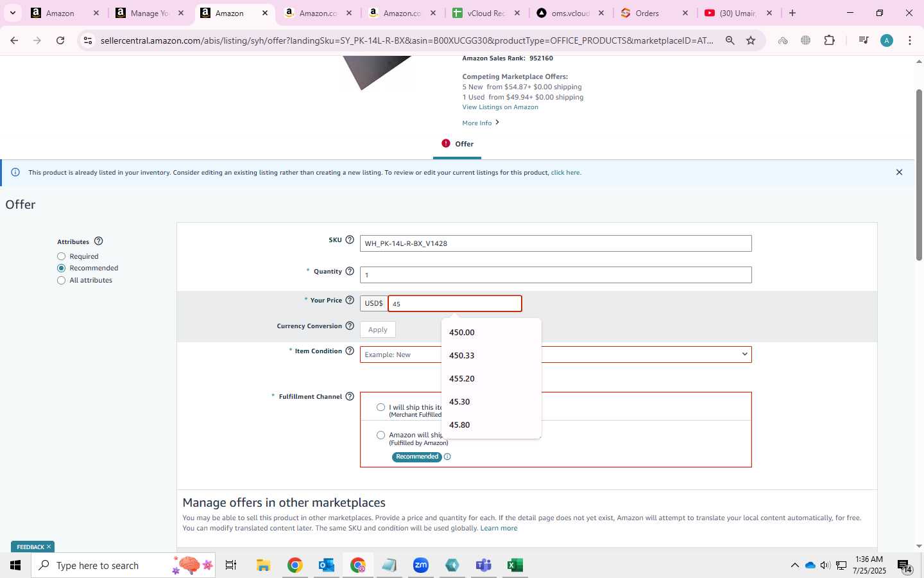
Task: Open Excel from the taskbar
Action: click(515, 565)
